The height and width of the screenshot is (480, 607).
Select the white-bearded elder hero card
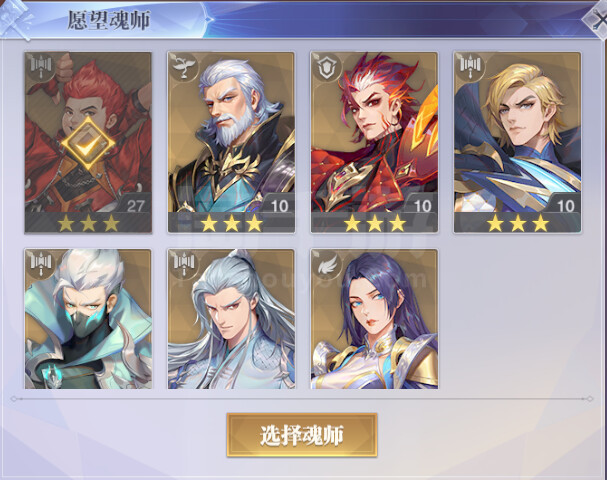pyautogui.click(x=231, y=142)
